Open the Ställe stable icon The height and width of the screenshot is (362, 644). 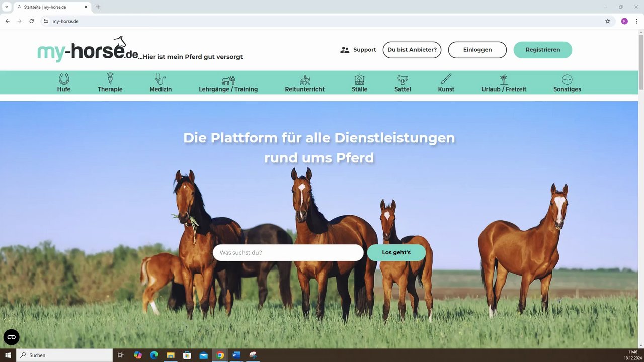point(359,80)
